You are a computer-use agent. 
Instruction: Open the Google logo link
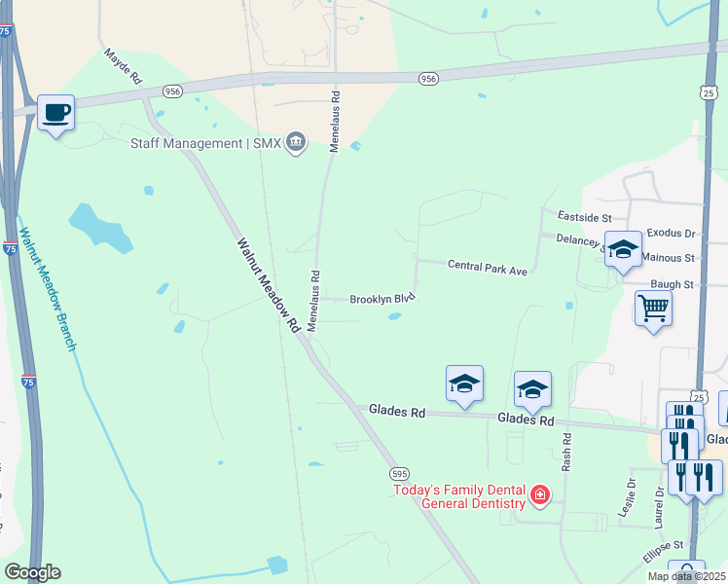click(32, 572)
